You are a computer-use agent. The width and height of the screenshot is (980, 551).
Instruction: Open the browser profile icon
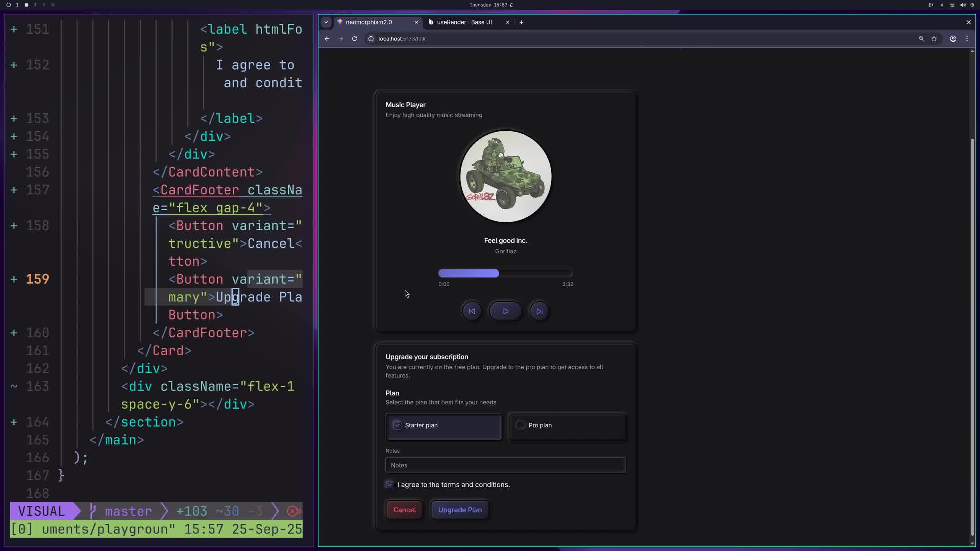tap(953, 39)
